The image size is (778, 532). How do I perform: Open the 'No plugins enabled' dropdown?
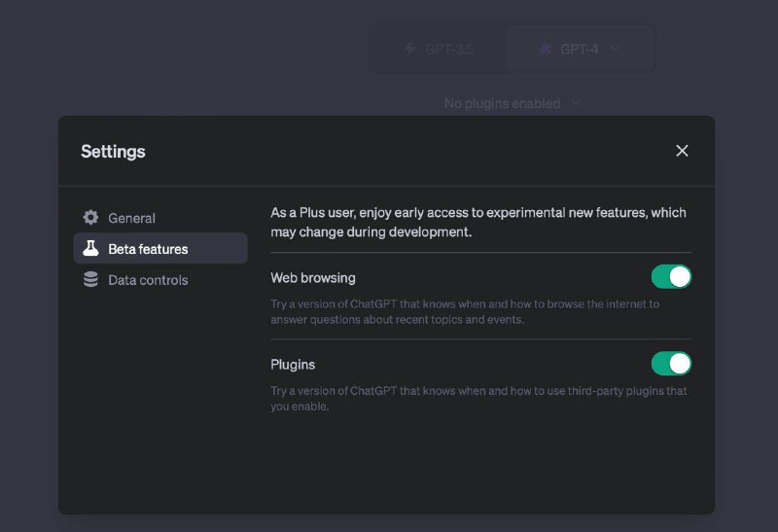tap(502, 103)
